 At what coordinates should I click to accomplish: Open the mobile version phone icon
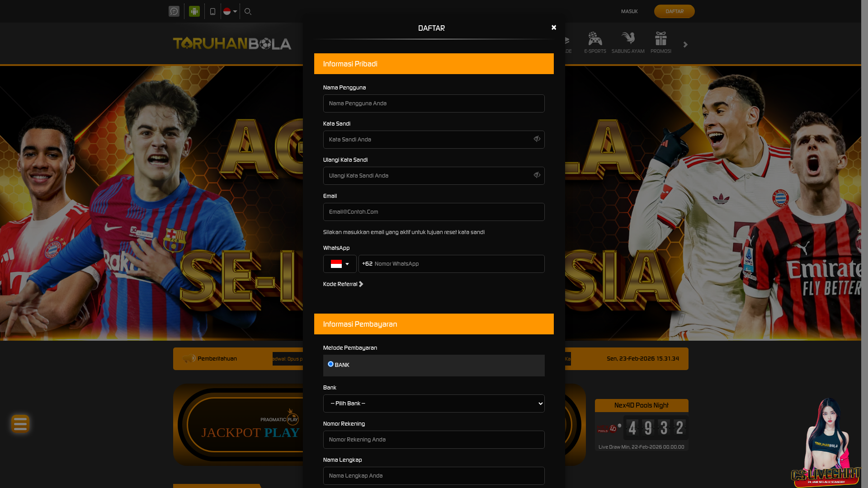(212, 11)
